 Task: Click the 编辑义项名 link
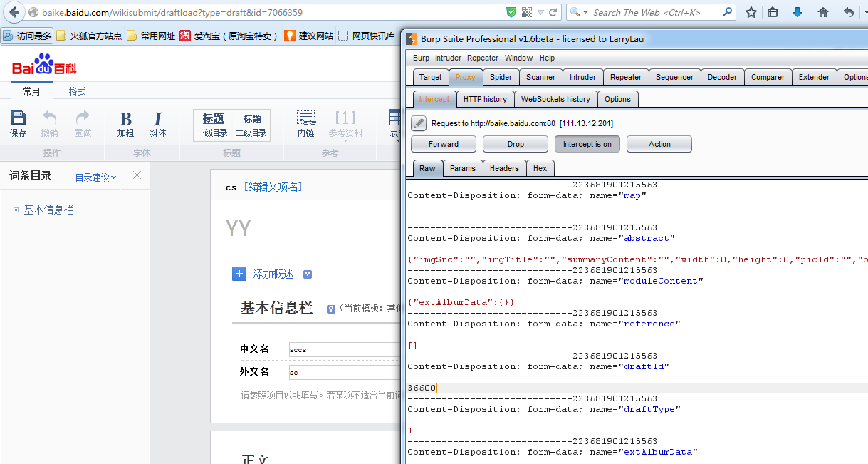click(x=273, y=187)
